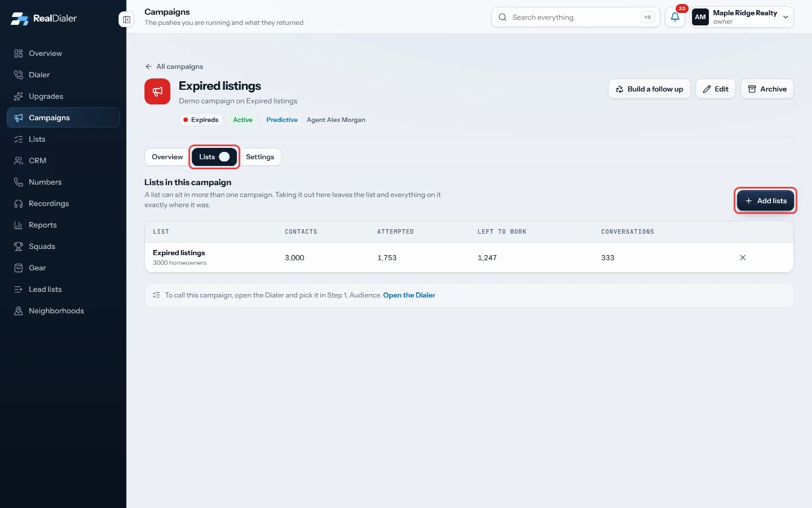Click the Active status badge
This screenshot has height=508, width=812.
click(x=242, y=120)
